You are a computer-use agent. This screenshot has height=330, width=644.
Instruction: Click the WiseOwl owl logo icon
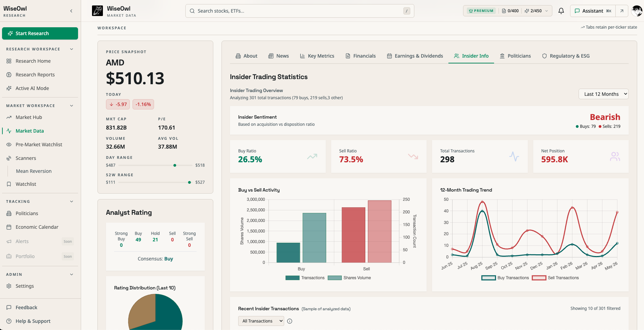click(97, 11)
